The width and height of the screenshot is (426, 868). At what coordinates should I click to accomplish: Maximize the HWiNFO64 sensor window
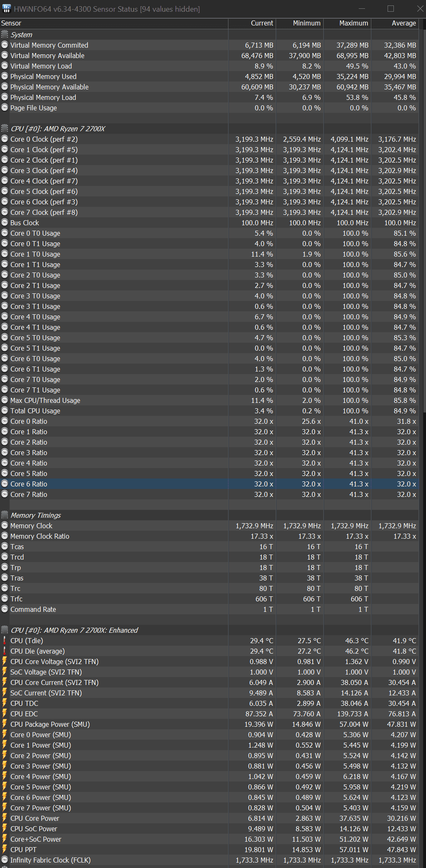point(390,9)
